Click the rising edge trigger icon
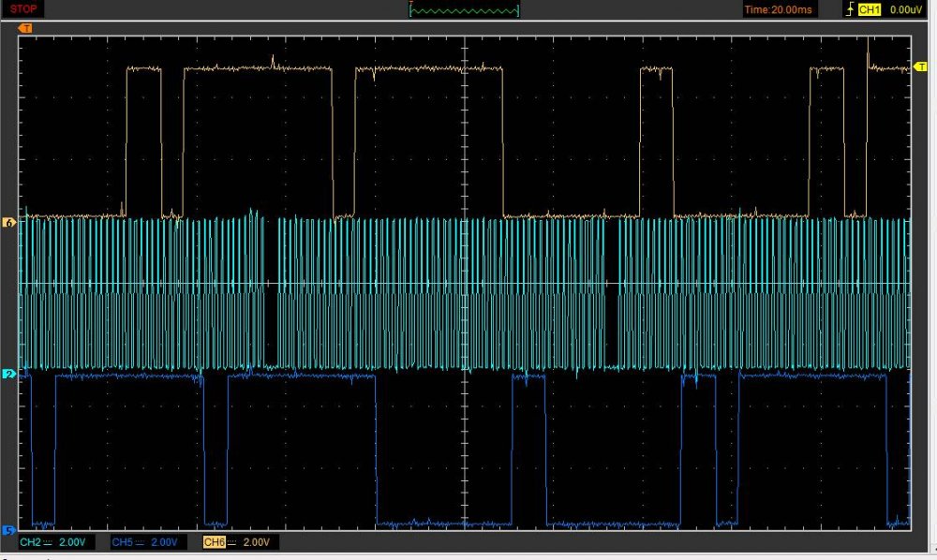 [x=850, y=9]
